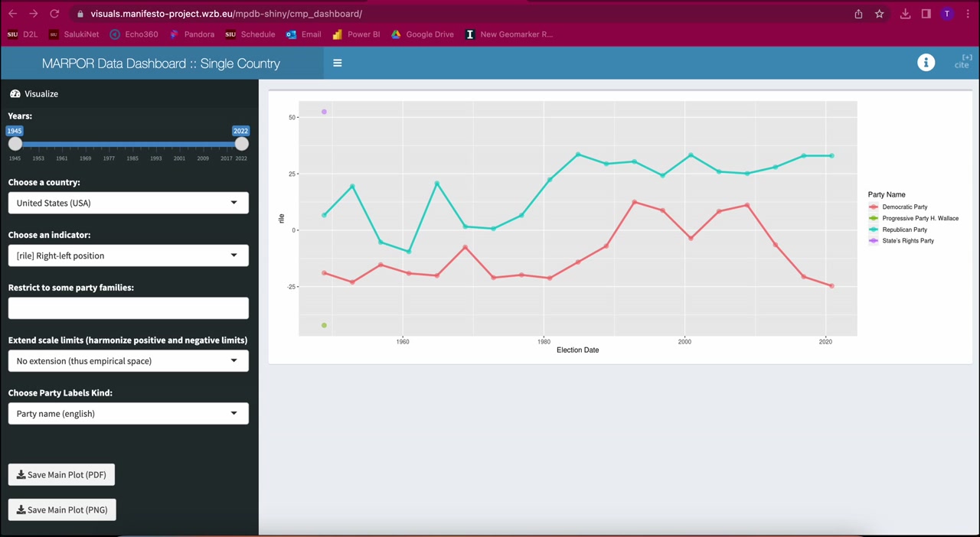Expand the scale limits extension dropdown

click(x=129, y=361)
